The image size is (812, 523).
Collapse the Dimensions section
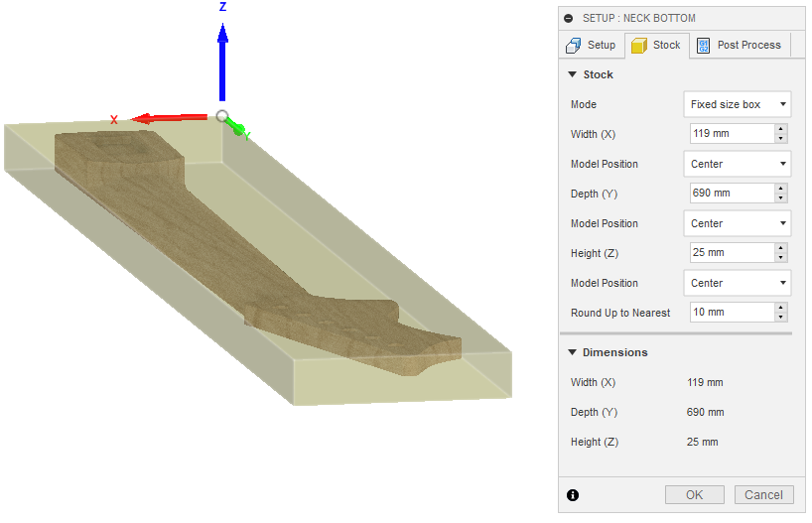tap(572, 352)
